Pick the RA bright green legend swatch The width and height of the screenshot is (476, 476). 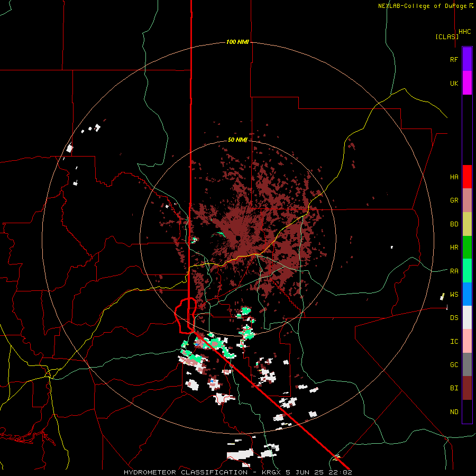point(467,271)
